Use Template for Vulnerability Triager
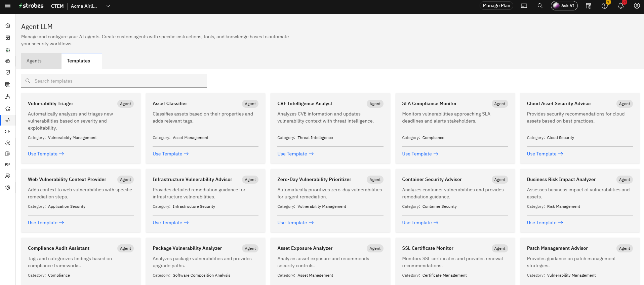Screen dimensions: 644x285 46,154
